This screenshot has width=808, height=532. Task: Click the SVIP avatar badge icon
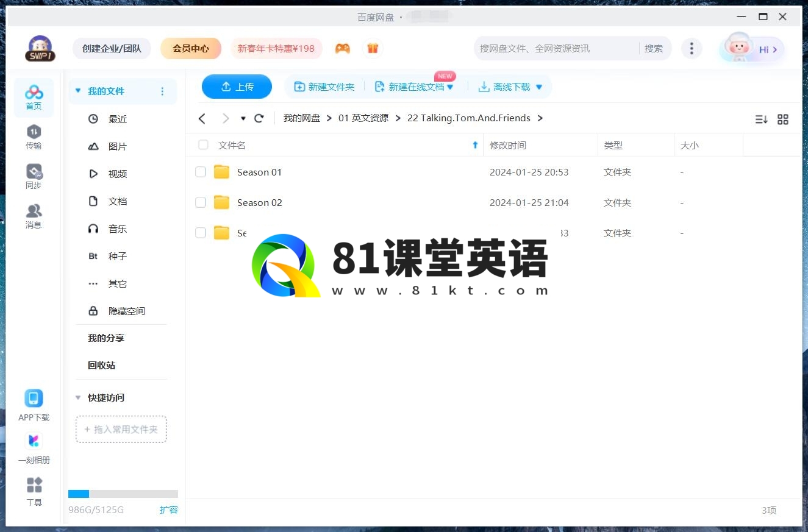(x=40, y=49)
